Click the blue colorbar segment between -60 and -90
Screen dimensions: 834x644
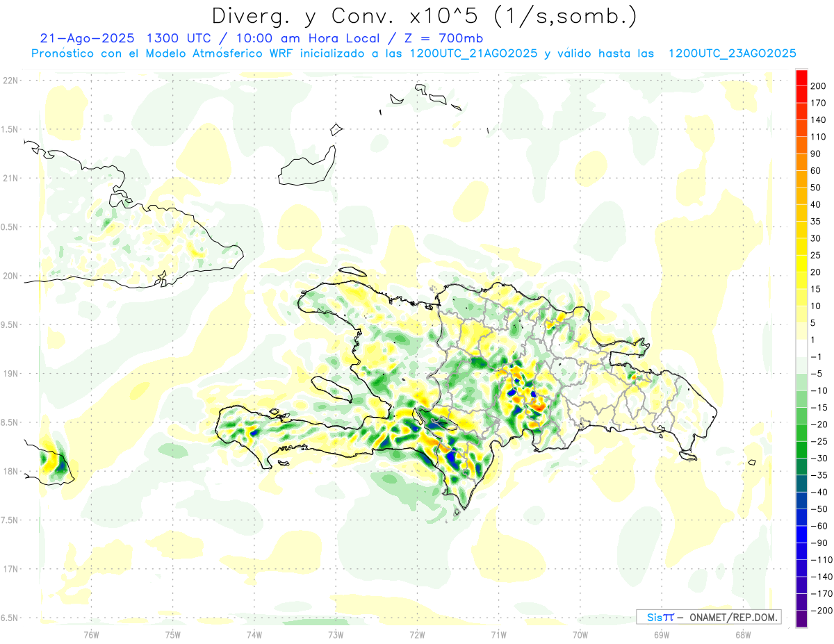[x=801, y=535]
